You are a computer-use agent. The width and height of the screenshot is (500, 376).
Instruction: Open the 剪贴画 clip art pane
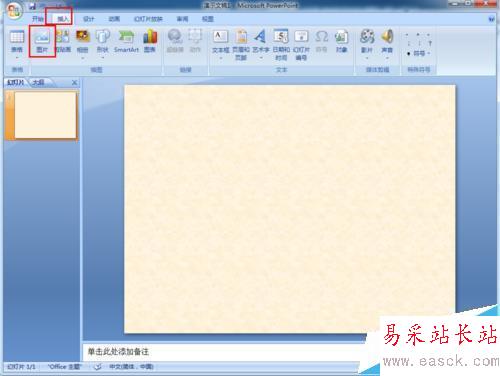coord(63,42)
